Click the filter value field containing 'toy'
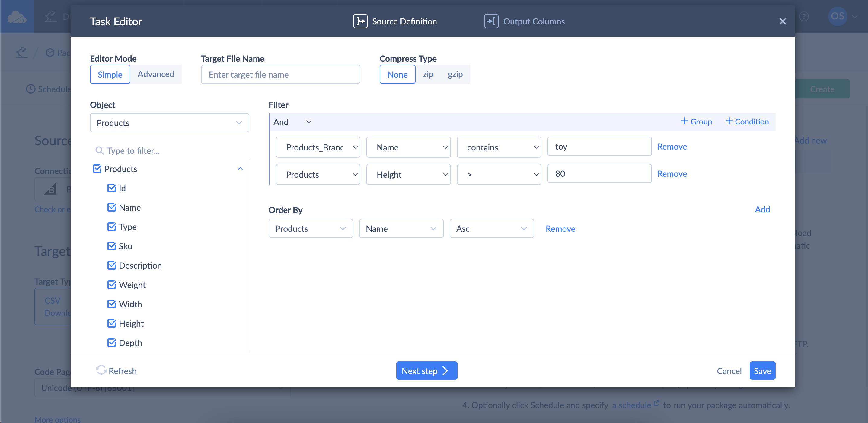Viewport: 868px width, 423px height. click(x=599, y=147)
